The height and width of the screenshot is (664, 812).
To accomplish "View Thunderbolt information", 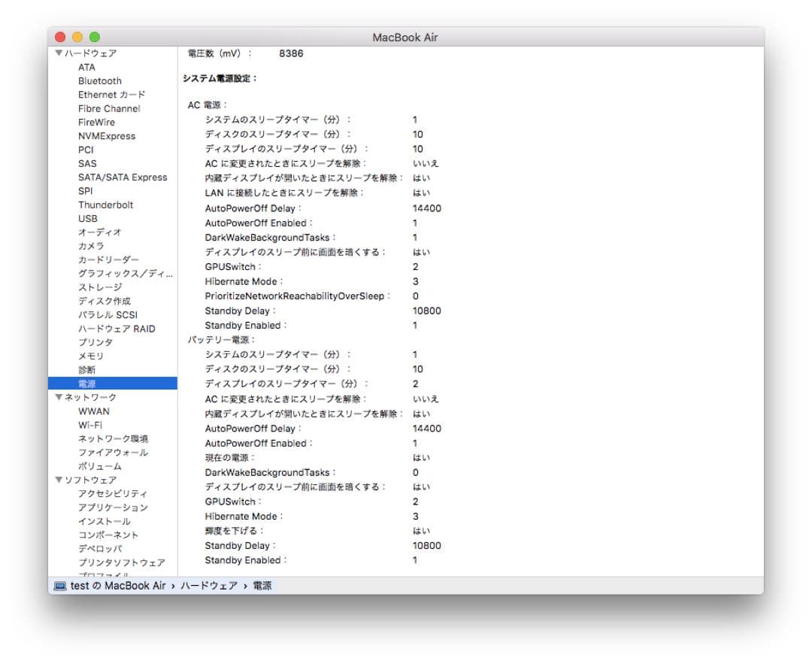I will (106, 205).
